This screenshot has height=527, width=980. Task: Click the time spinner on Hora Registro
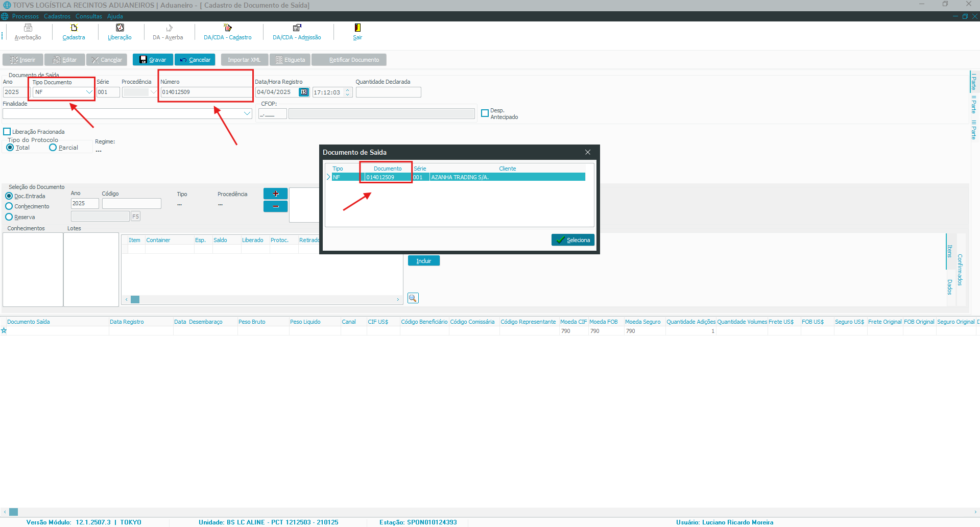348,92
